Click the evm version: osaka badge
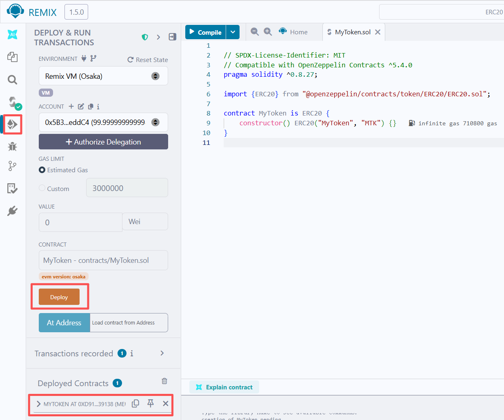This screenshot has width=504, height=420. (64, 276)
